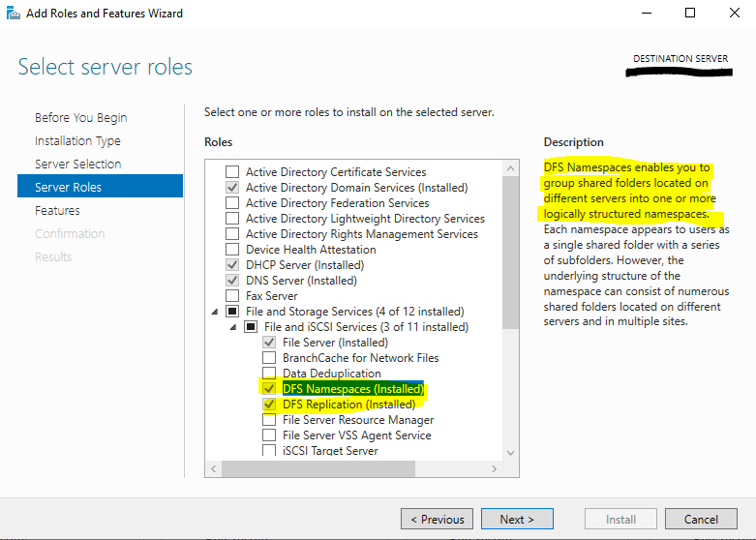Click the down arrow of roles scrollbar
Image resolution: width=756 pixels, height=540 pixels.
click(510, 453)
